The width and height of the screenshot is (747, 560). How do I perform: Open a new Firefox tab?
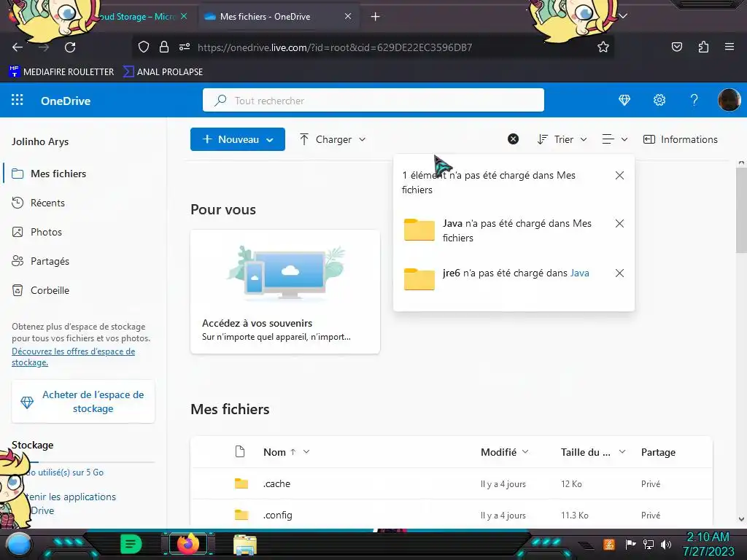pos(375,17)
